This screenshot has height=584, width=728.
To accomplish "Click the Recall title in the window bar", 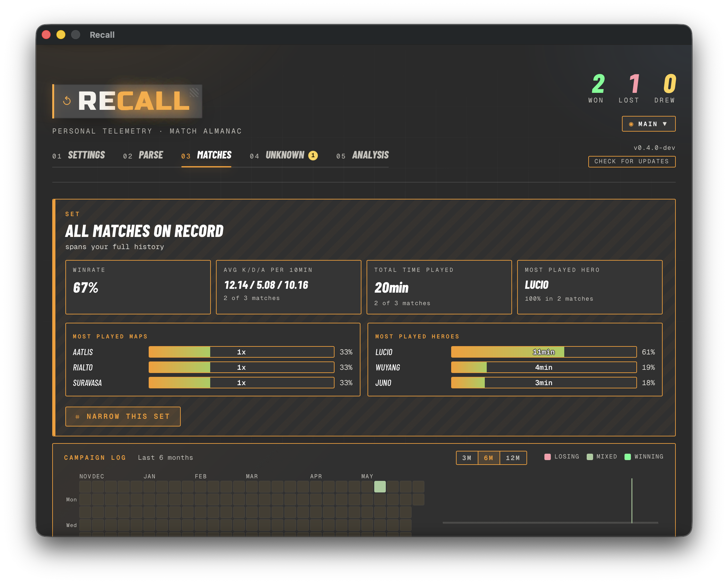I will pos(102,35).
